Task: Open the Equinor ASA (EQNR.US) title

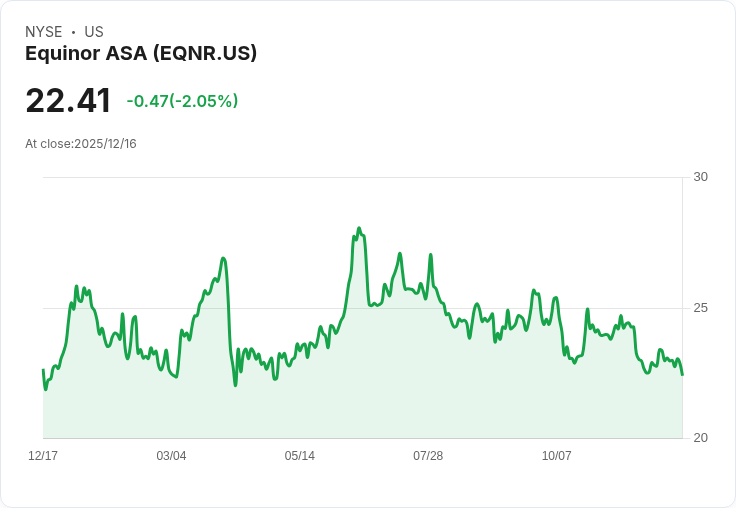Action: 141,53
